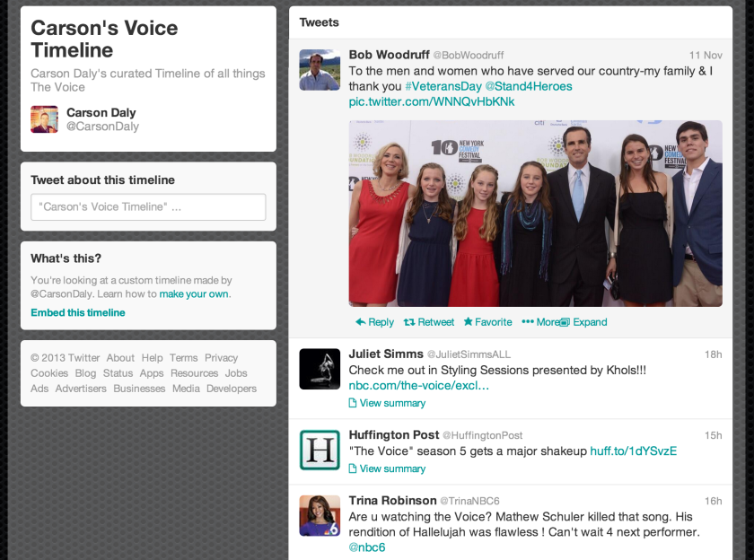Image resolution: width=754 pixels, height=560 pixels.
Task: Click the @HuffingtonPost handle
Action: 482,435
